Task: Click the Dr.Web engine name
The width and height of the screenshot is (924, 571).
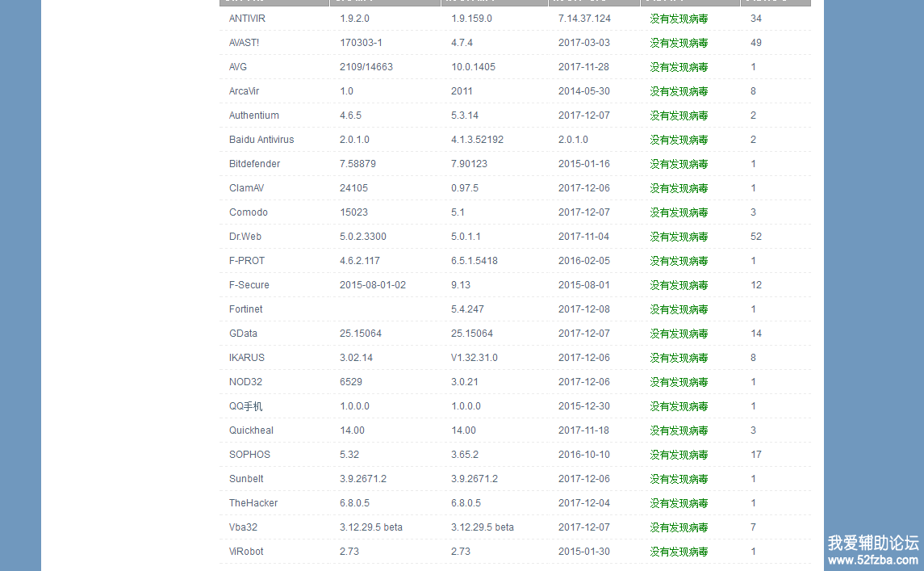Action: click(245, 237)
